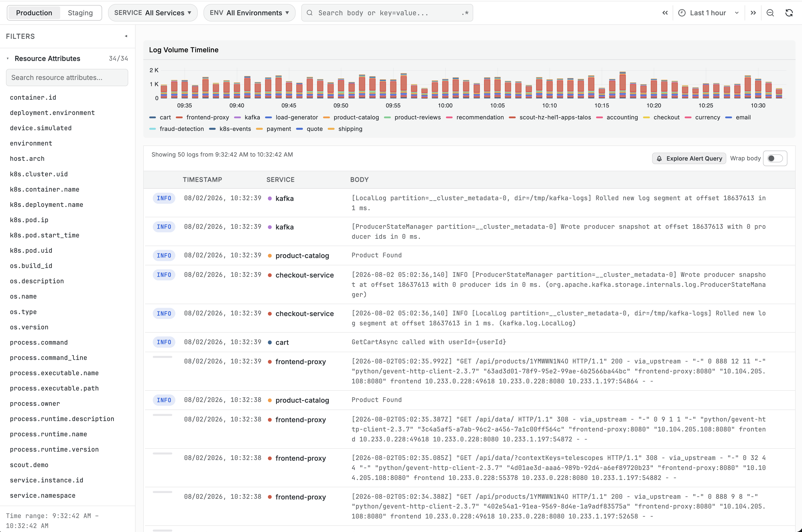Click the zoom out magnifier icon

coord(770,13)
